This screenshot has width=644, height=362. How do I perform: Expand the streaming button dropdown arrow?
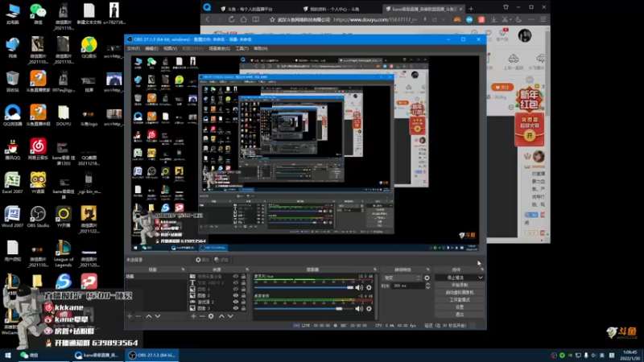tap(480, 278)
